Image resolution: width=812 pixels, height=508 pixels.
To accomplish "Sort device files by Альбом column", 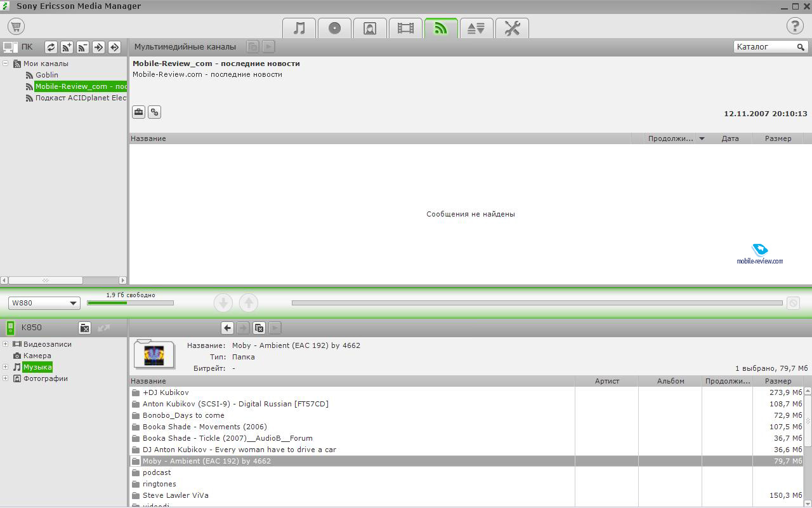I will coord(671,381).
